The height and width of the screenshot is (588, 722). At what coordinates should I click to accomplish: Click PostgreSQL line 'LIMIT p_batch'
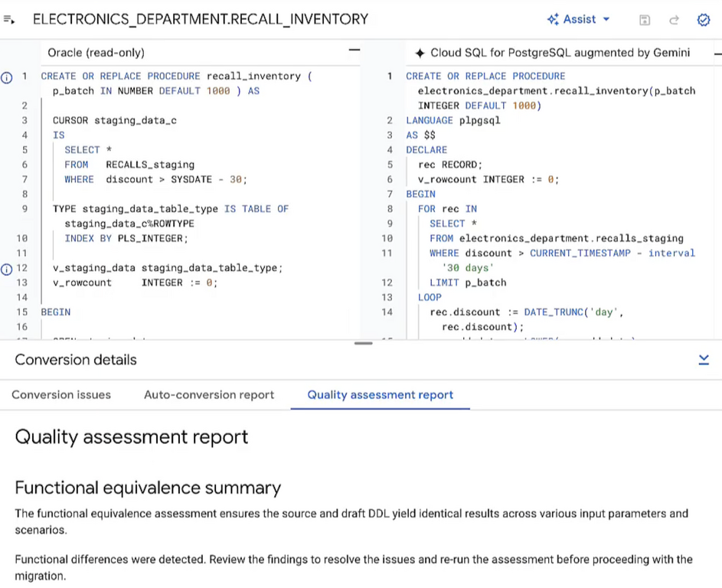(x=468, y=283)
